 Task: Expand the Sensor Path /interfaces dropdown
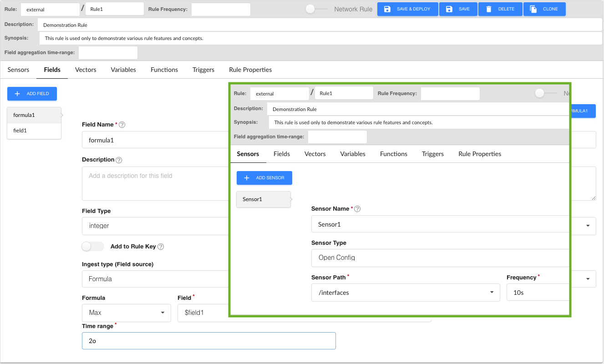pyautogui.click(x=492, y=293)
